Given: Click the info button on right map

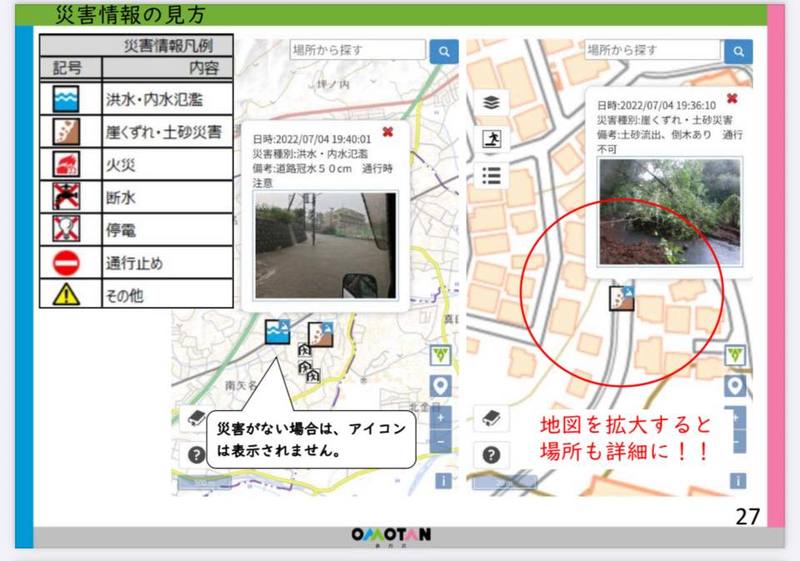Looking at the screenshot, I should point(736,481).
